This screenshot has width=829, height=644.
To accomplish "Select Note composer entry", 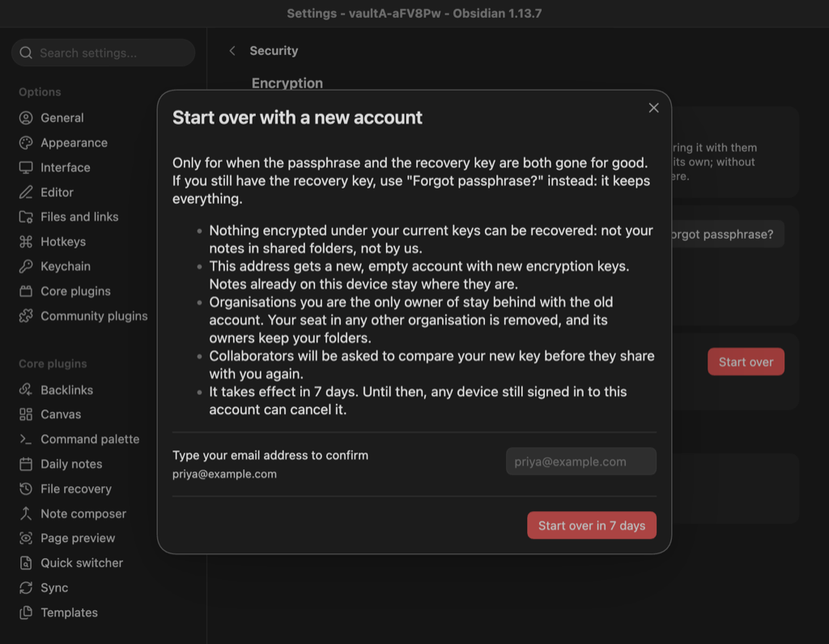I will pos(83,514).
